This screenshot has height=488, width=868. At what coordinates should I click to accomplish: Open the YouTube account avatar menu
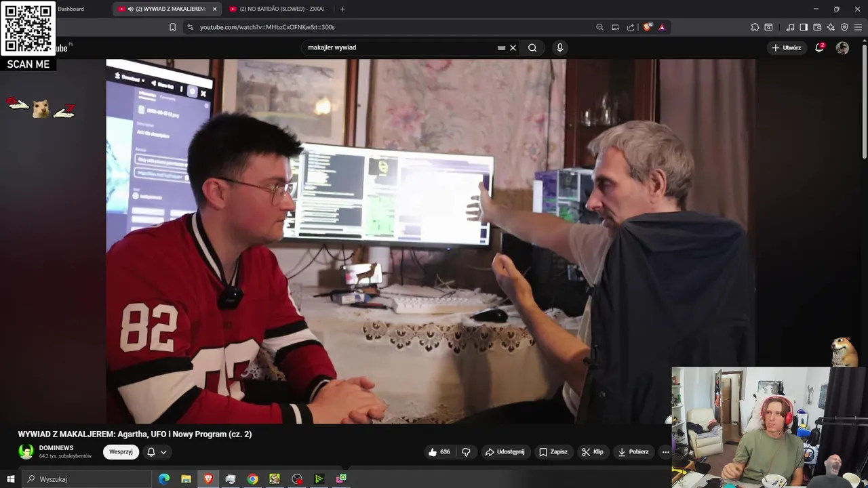point(842,47)
